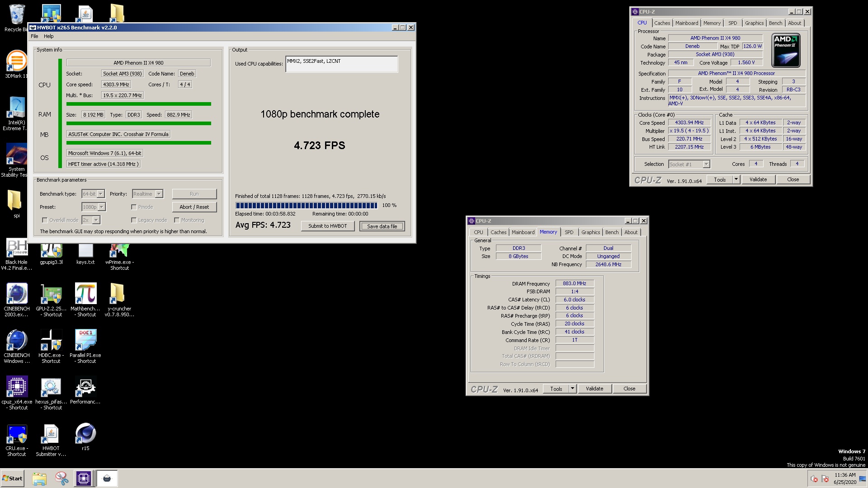Open y-cruncher v0.7.8.950 folder
Image resolution: width=868 pixels, height=488 pixels.
tap(120, 300)
